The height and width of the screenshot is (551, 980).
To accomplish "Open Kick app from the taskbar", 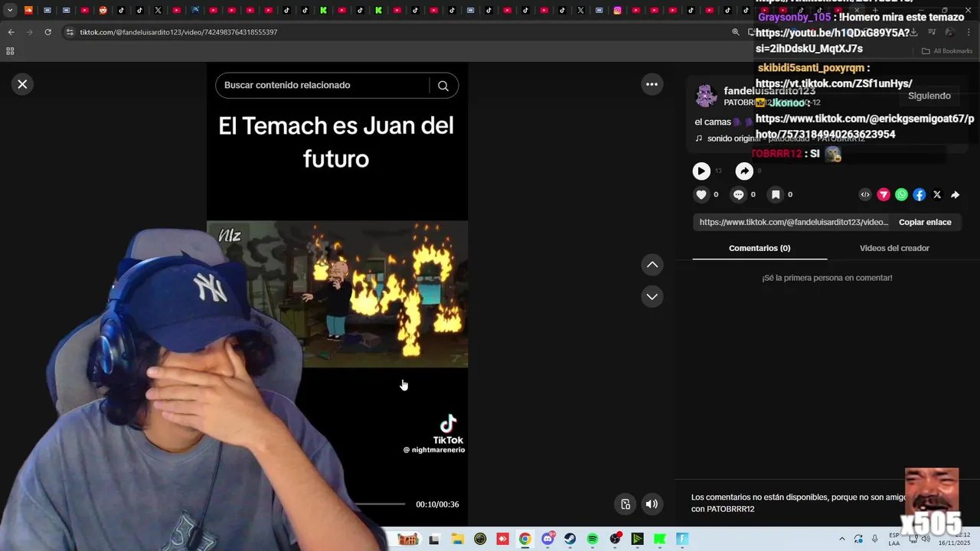I will point(659,539).
